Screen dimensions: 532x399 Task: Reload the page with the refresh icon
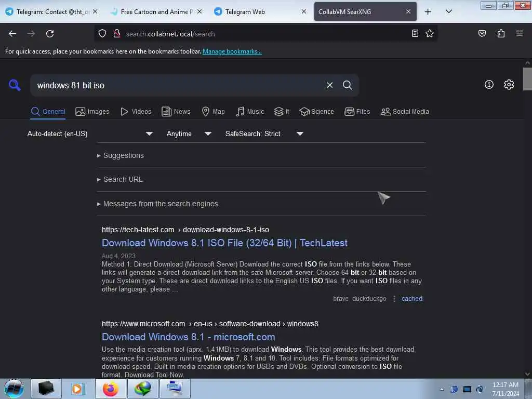(x=50, y=34)
